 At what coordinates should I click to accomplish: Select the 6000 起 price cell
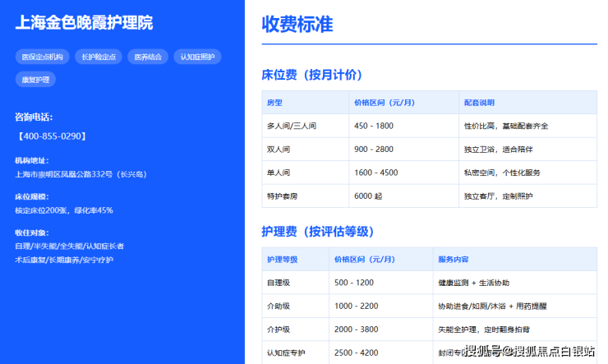pyautogui.click(x=403, y=196)
